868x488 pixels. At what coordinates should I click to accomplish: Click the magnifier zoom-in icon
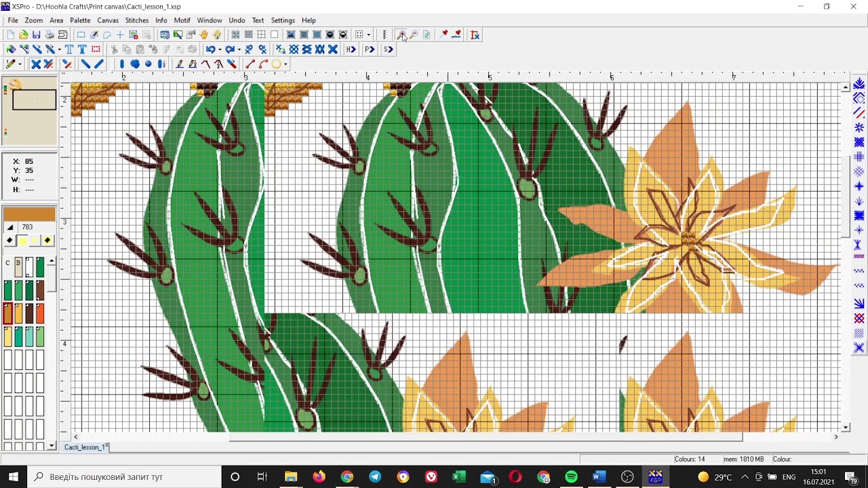coord(401,35)
